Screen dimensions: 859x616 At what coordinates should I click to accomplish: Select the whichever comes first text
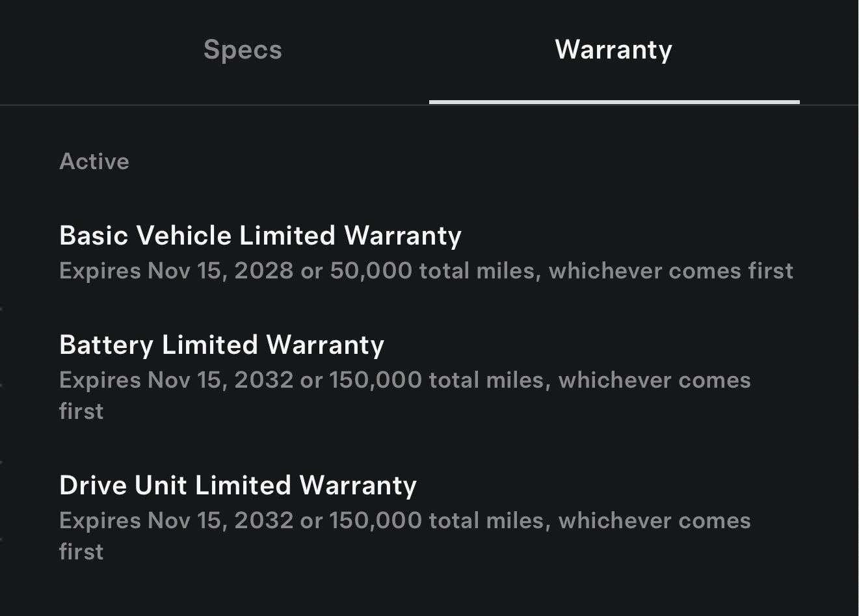[672, 271]
